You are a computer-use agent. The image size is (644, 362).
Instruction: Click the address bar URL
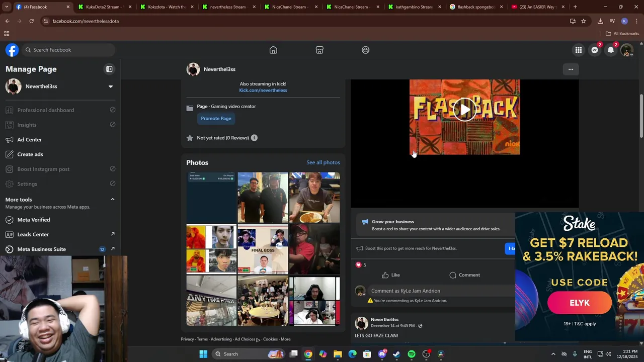point(86,21)
